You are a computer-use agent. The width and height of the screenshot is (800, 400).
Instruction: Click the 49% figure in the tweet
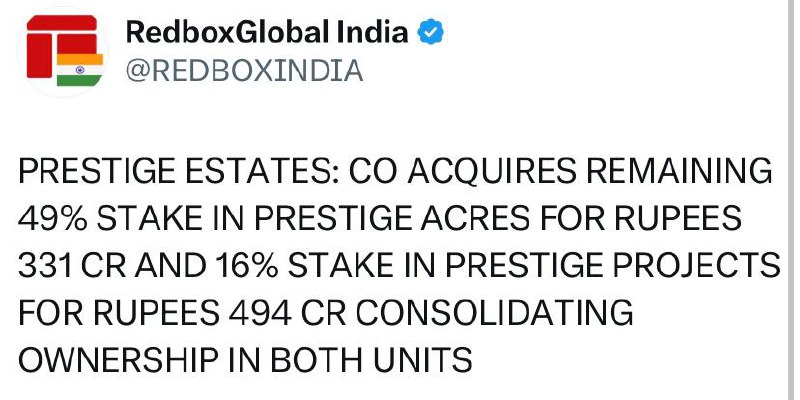[x=53, y=219]
